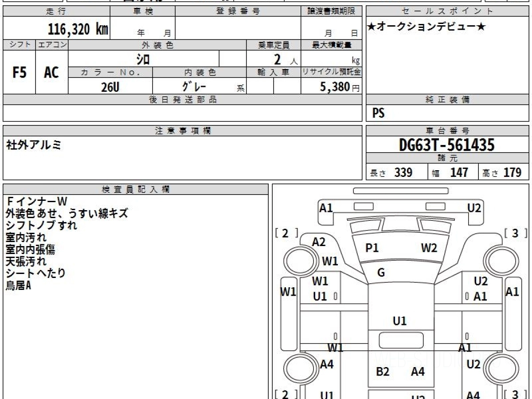
Task: Select the note 天張汚れ
Action: point(26,262)
